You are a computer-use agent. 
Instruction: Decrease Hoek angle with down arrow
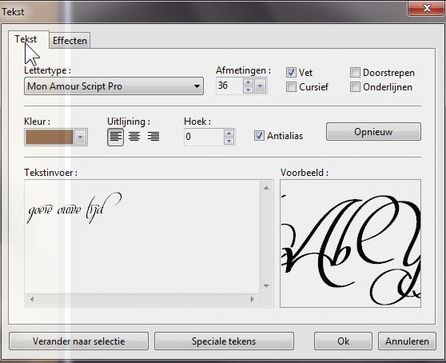point(229,141)
